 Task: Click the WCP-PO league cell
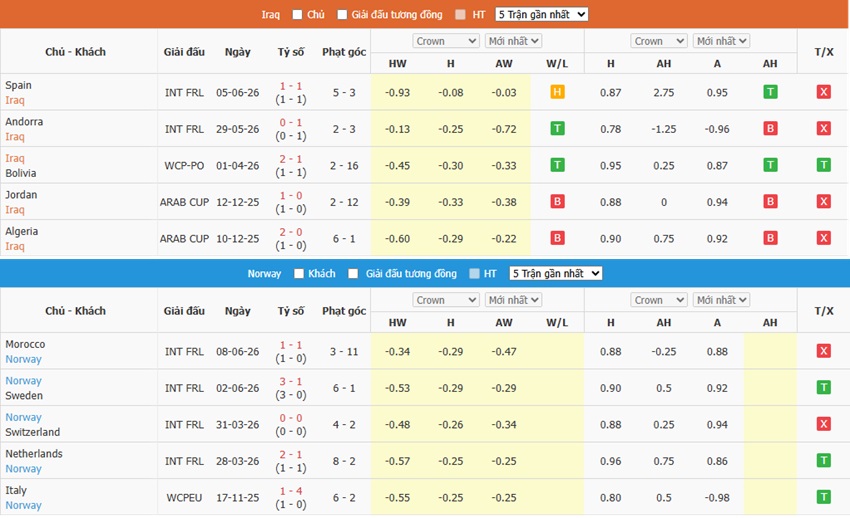184,166
